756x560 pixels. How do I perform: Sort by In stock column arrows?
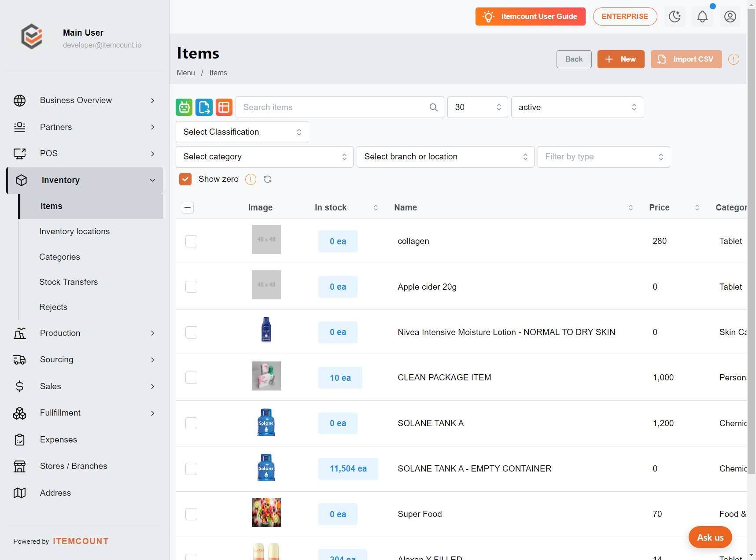tap(376, 208)
